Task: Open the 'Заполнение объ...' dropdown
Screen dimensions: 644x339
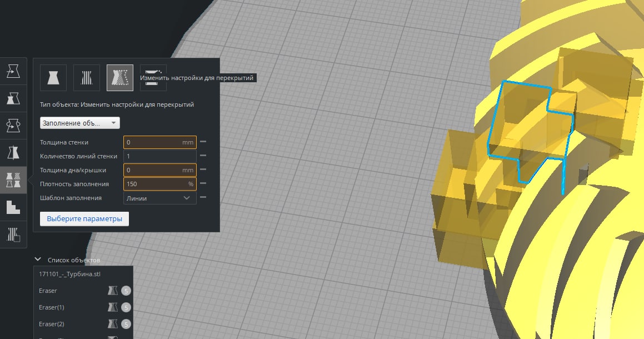Action: tap(79, 123)
